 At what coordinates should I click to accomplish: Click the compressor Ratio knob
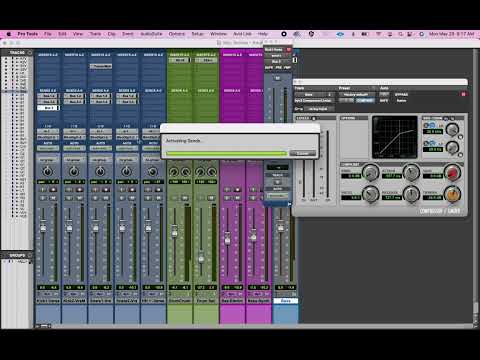coord(370,194)
